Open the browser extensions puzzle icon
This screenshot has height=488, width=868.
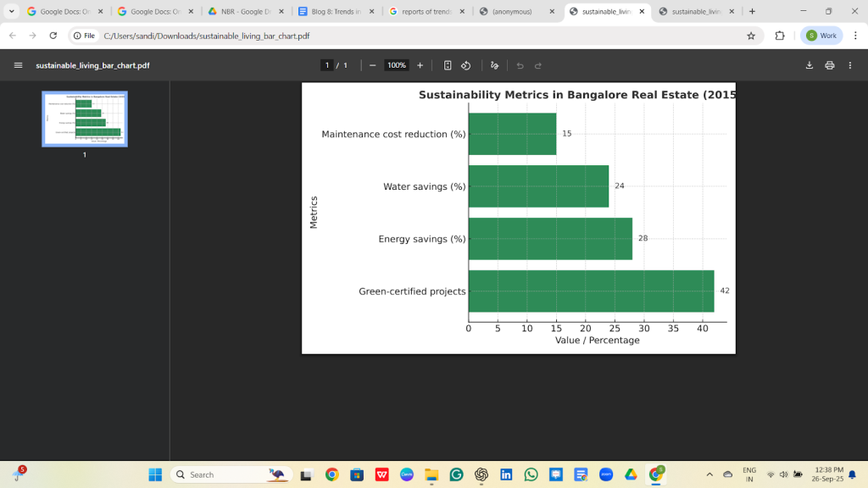point(780,36)
